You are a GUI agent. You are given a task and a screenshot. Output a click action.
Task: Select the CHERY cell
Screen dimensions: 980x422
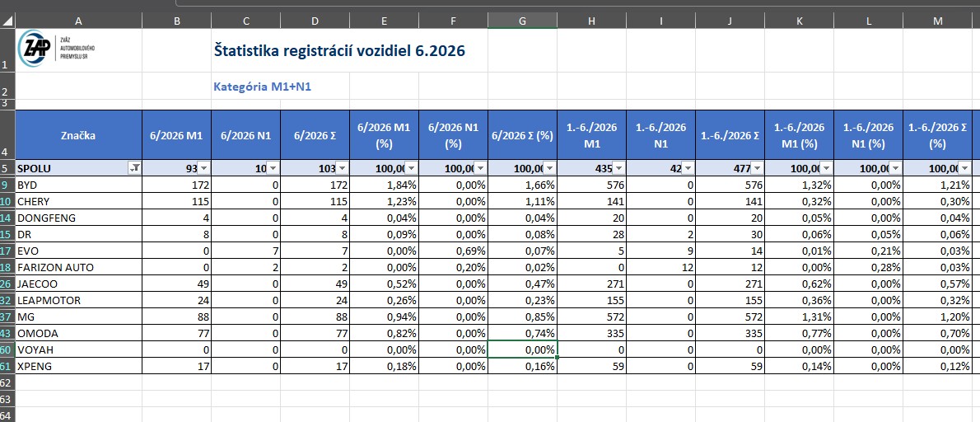click(78, 201)
